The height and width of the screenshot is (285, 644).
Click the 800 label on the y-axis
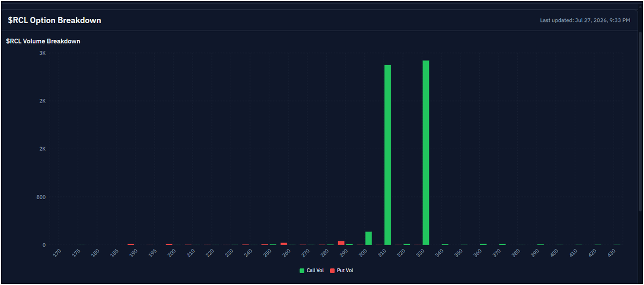tap(41, 197)
